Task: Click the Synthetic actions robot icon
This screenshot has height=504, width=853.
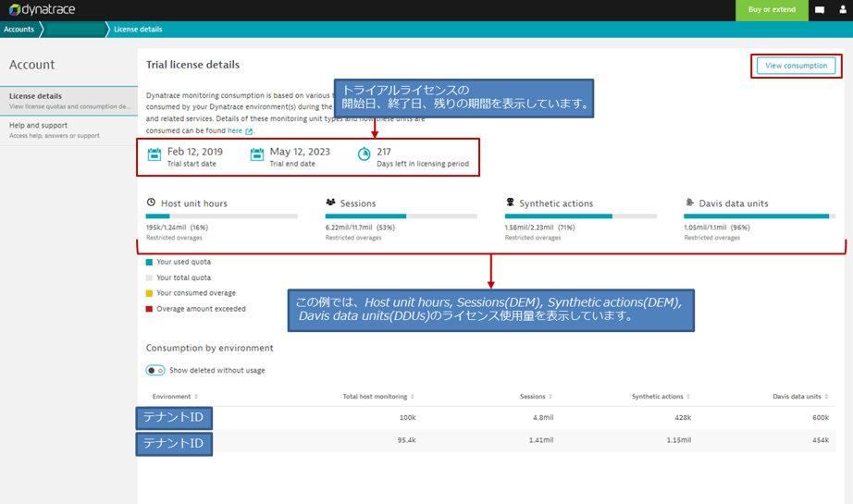Action: [x=510, y=203]
